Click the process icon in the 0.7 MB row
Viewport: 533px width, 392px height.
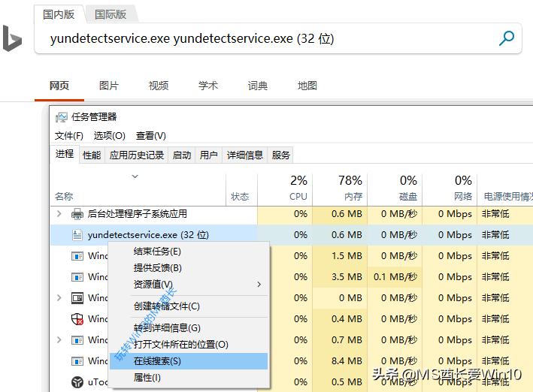[x=77, y=340]
